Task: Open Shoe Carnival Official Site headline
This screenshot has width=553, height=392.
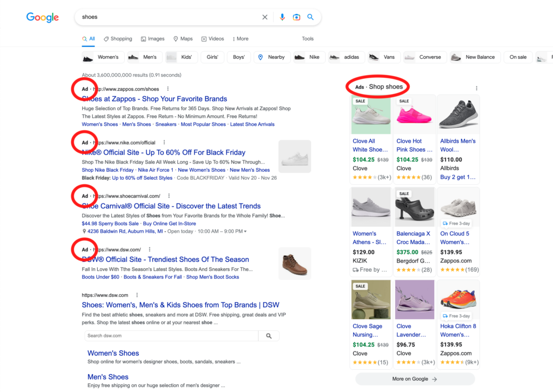Action: point(171,206)
